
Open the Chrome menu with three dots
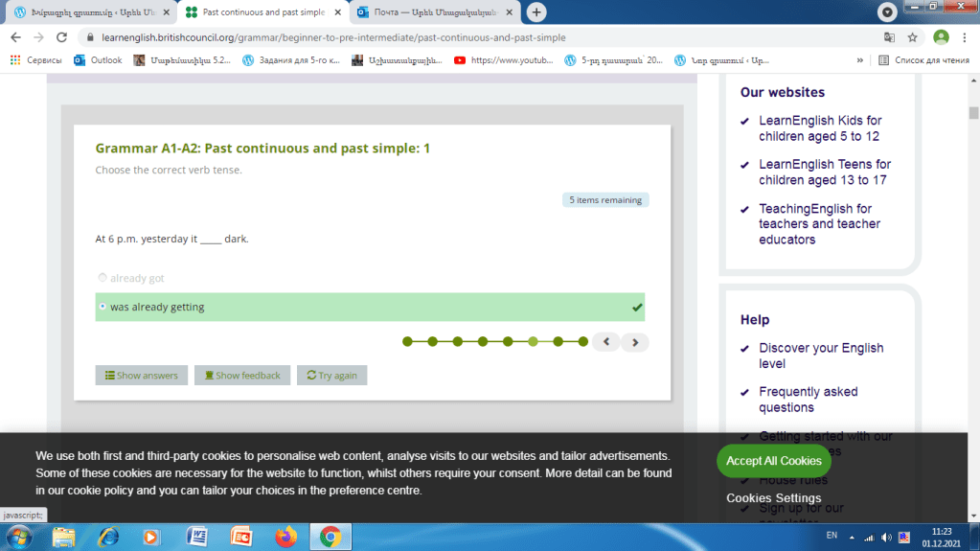966,37
